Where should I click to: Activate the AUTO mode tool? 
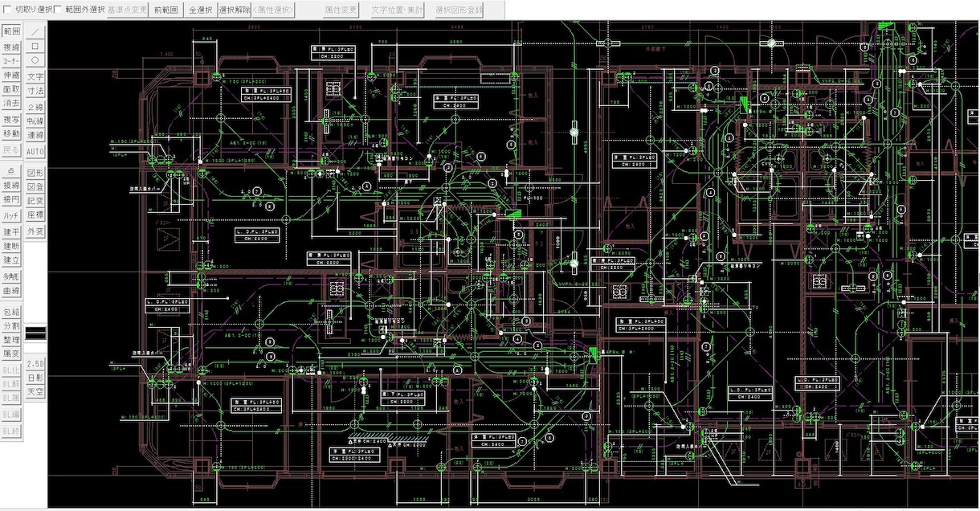point(35,151)
